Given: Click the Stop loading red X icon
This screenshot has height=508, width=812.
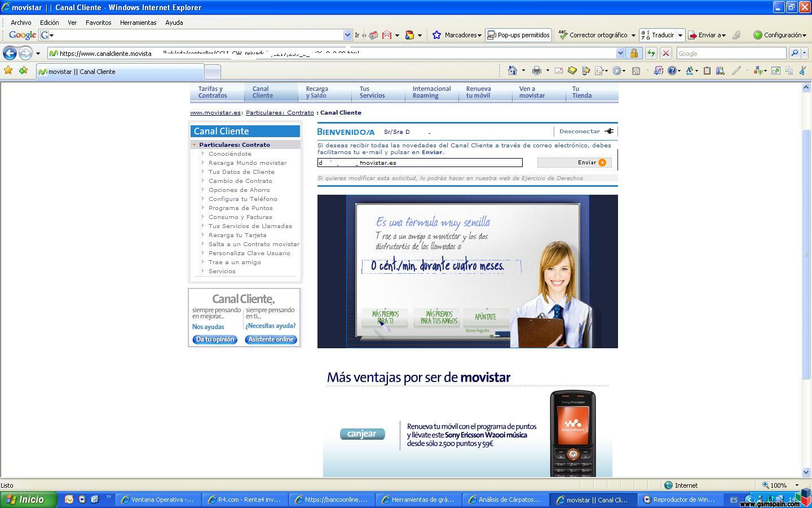Looking at the screenshot, I should coord(665,53).
